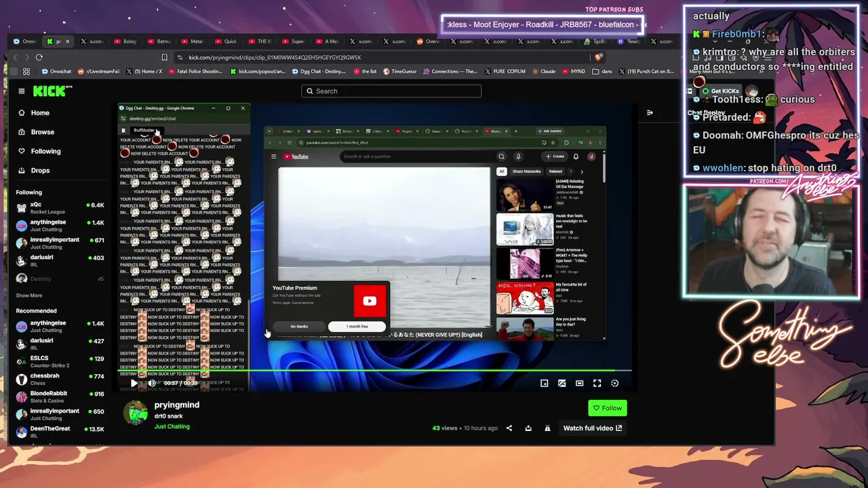Open the Omnichat bookmark
This screenshot has height=488, width=868.
[56, 71]
